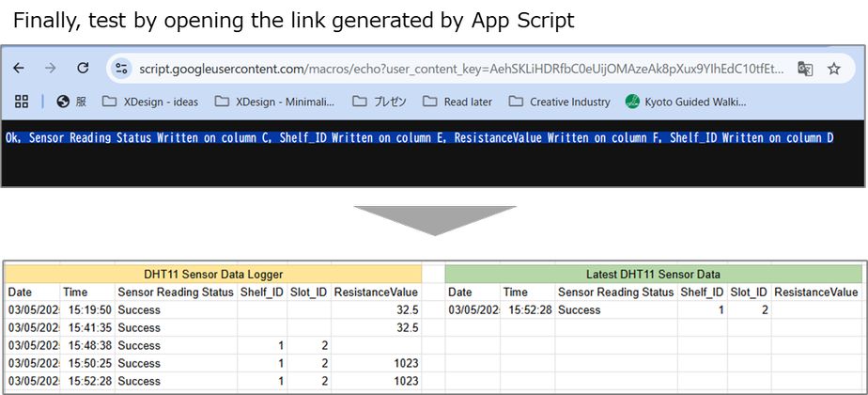The image size is (868, 395).
Task: Select the Time cell 15:41:35
Action: pos(87,327)
